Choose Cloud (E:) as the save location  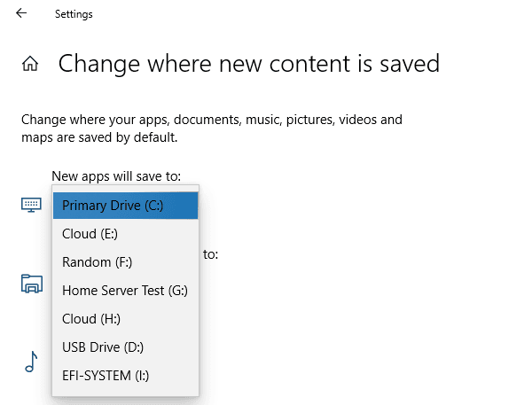pyautogui.click(x=126, y=234)
